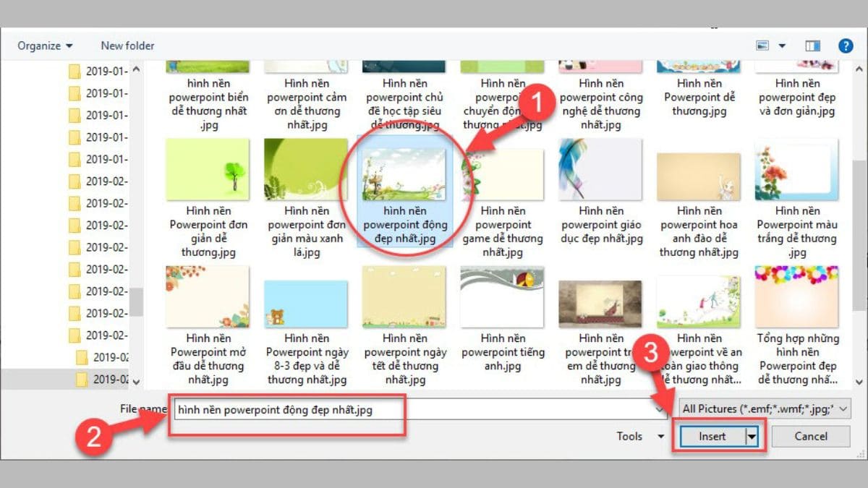Image resolution: width=868 pixels, height=488 pixels.
Task: Open Help with the question mark icon
Action: click(846, 46)
